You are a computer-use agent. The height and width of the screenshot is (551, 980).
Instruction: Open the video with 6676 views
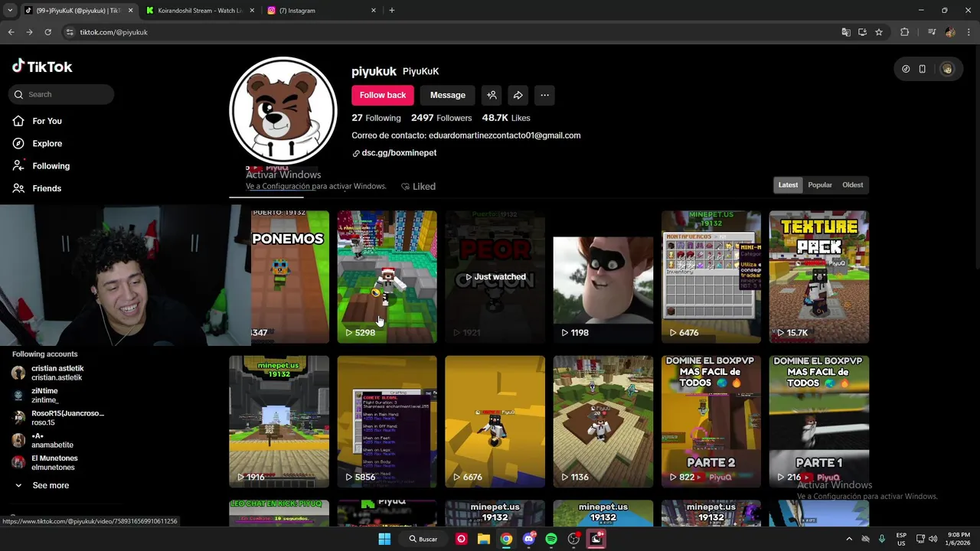tap(495, 421)
